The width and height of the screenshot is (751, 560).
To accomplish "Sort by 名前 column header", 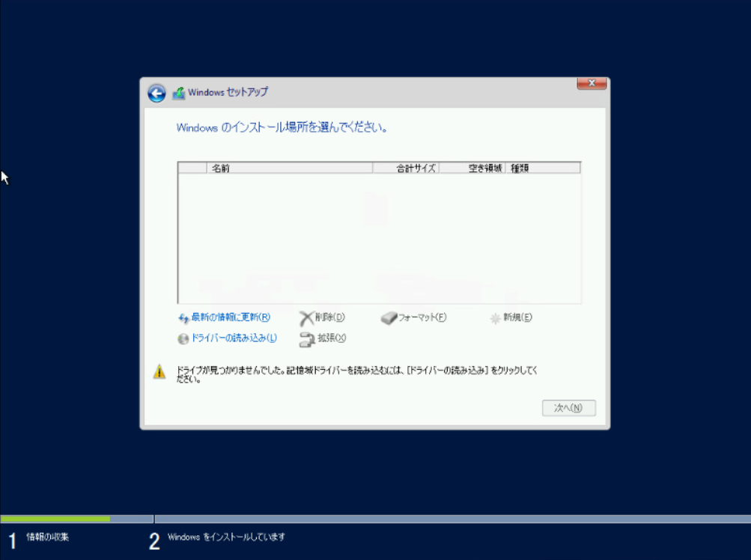I will (290, 168).
